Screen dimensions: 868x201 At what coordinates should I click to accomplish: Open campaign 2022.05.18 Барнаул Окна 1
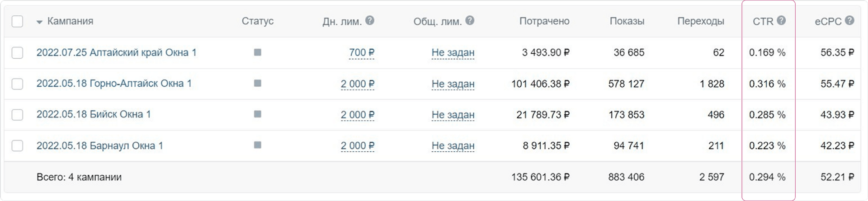(x=99, y=145)
